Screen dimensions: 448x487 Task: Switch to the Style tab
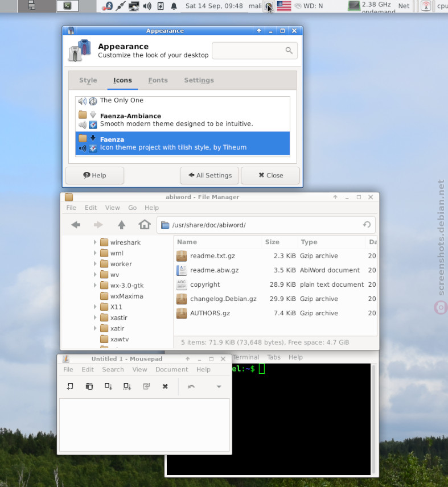pyautogui.click(x=88, y=80)
